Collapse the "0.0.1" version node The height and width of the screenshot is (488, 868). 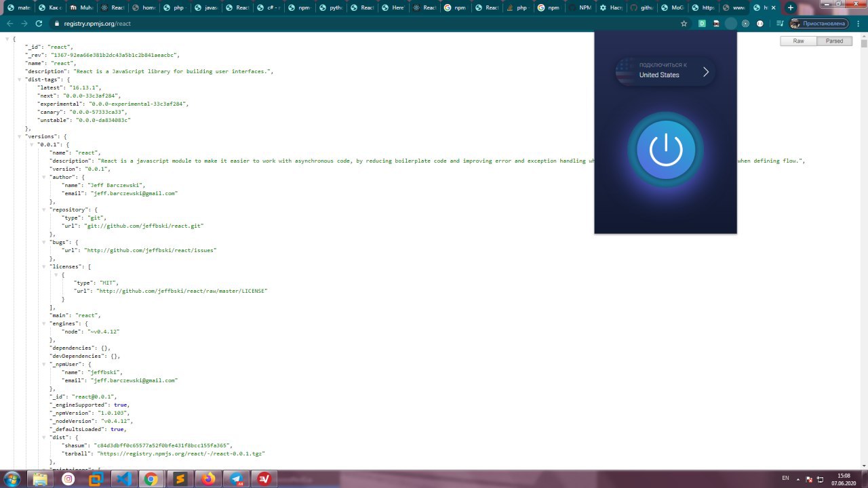[x=31, y=145]
